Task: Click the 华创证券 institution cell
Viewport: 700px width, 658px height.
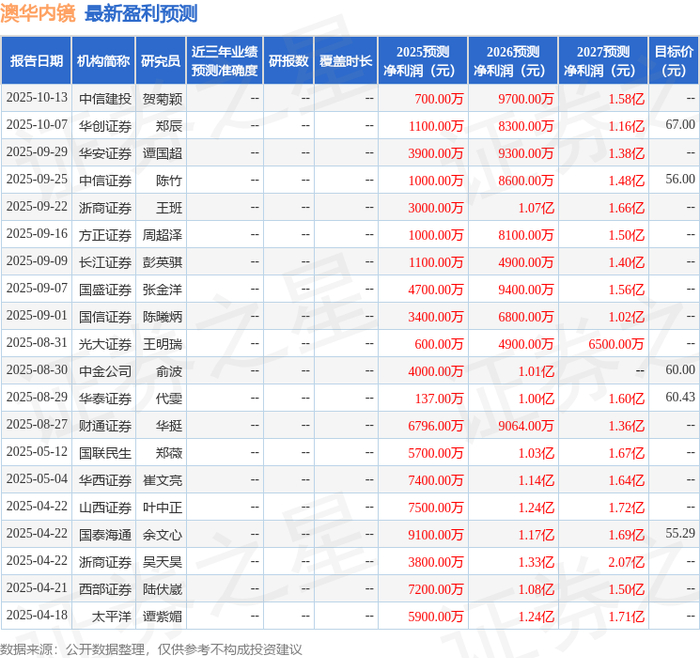Action: click(105, 126)
